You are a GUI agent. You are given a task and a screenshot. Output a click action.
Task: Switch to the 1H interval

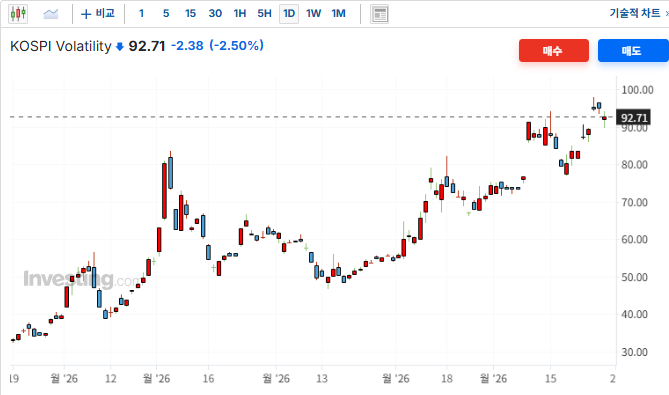240,14
